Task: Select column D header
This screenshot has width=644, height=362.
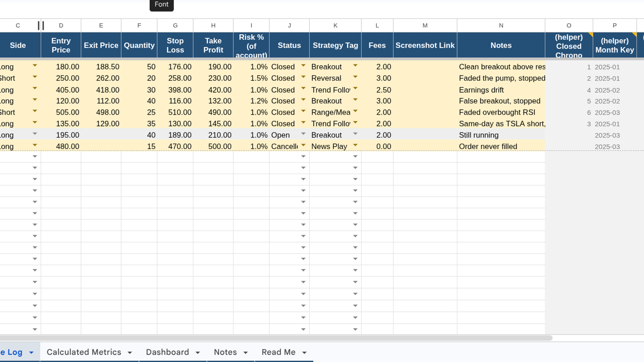Action: 61,25
